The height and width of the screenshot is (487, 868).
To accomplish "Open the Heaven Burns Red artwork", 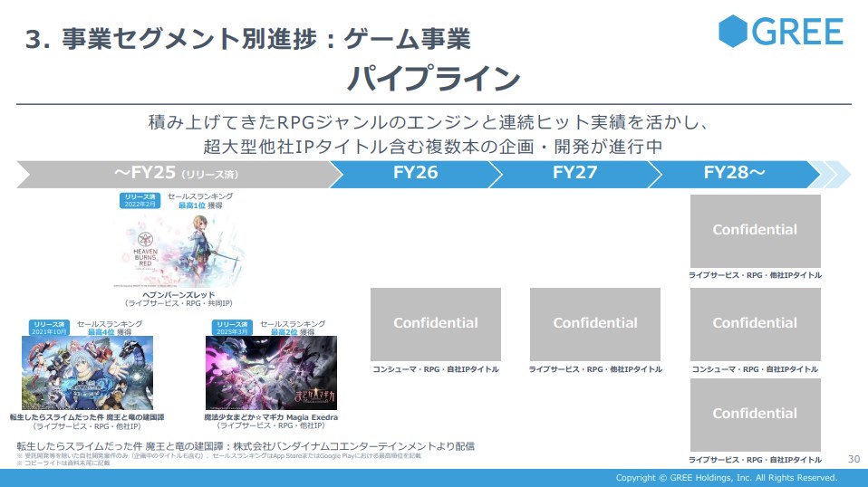I will (178, 249).
